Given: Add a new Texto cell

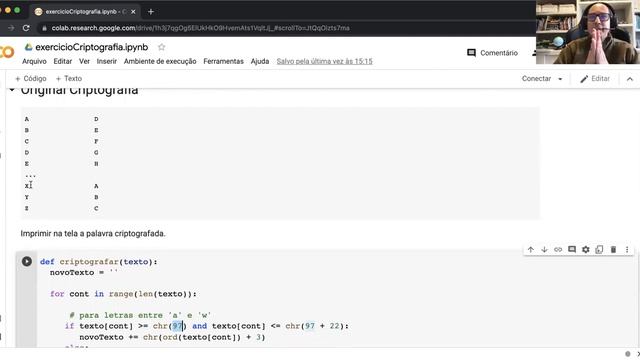Looking at the screenshot, I should click(x=69, y=78).
